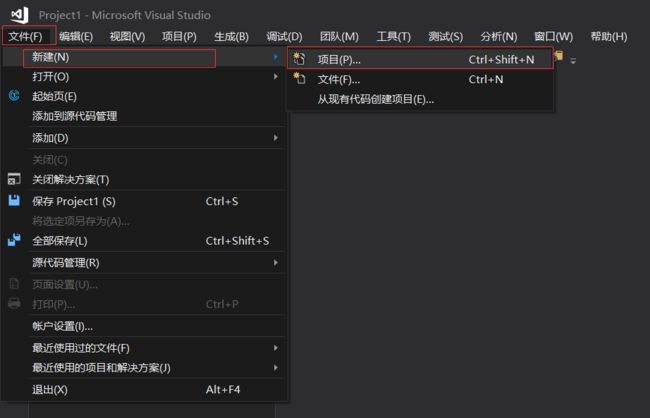Open the 视图(V) menu

[127, 36]
